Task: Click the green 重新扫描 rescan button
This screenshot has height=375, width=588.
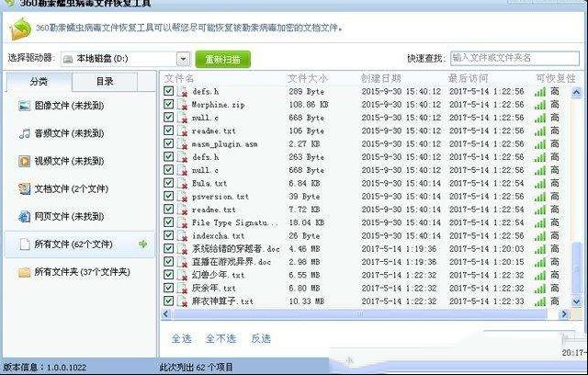Action: [222, 59]
